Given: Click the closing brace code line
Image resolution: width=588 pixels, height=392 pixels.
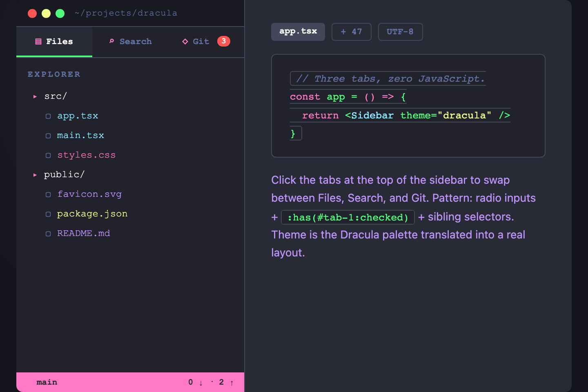Looking at the screenshot, I should (x=296, y=134).
